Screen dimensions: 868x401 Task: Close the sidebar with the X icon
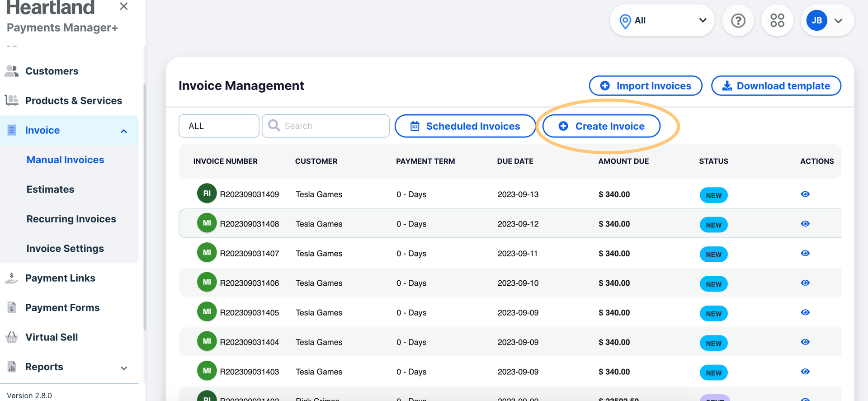[123, 6]
